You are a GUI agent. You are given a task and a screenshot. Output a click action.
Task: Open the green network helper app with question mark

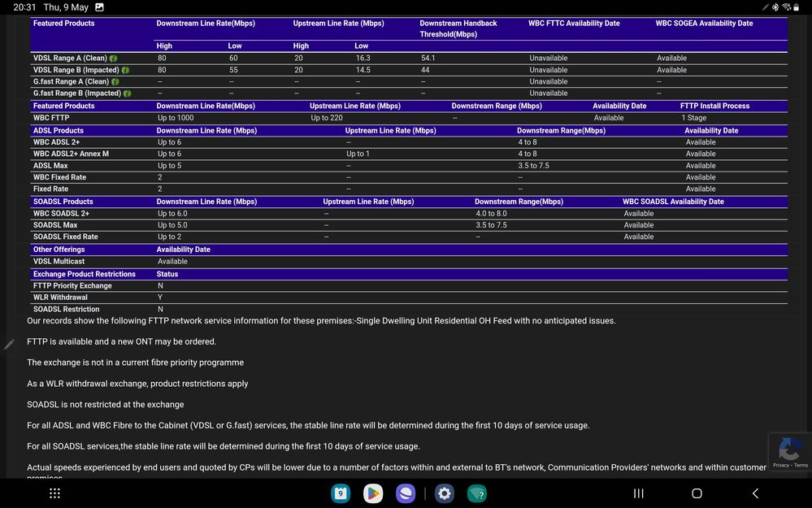click(477, 493)
